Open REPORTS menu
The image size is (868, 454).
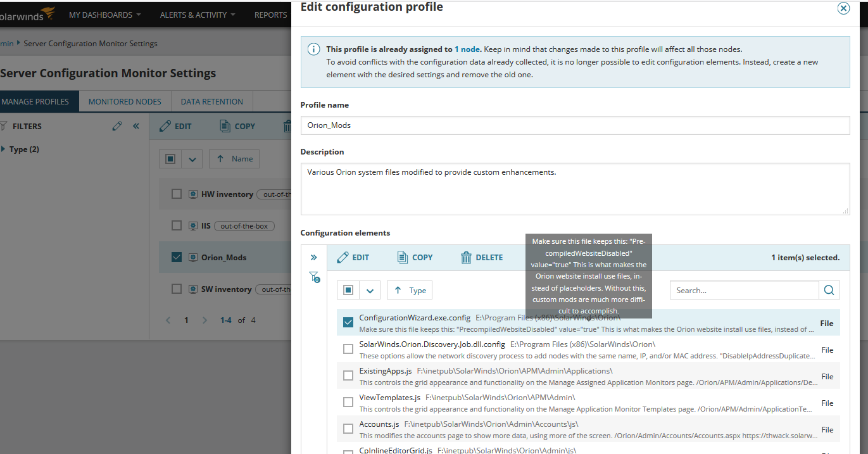pyautogui.click(x=271, y=15)
